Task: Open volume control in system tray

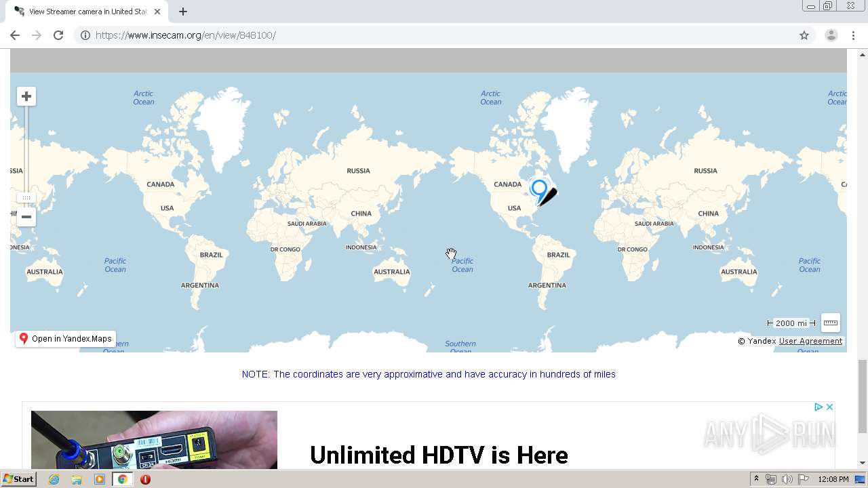Action: point(787,479)
